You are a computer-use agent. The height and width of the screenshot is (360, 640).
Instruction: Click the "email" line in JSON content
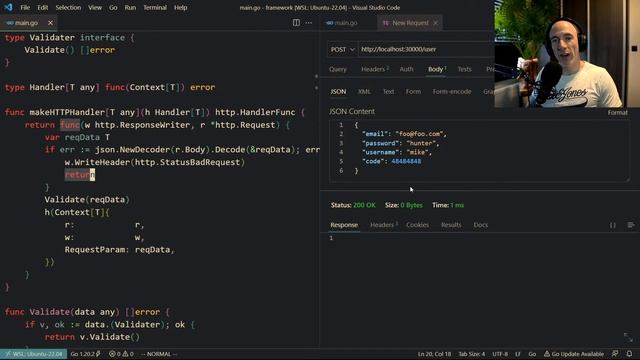click(x=404, y=134)
